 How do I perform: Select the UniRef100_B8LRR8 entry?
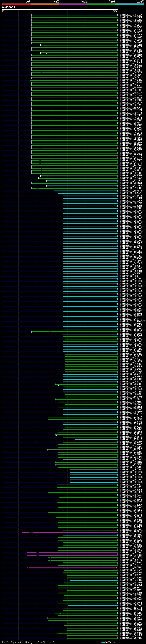tap(131, 50)
